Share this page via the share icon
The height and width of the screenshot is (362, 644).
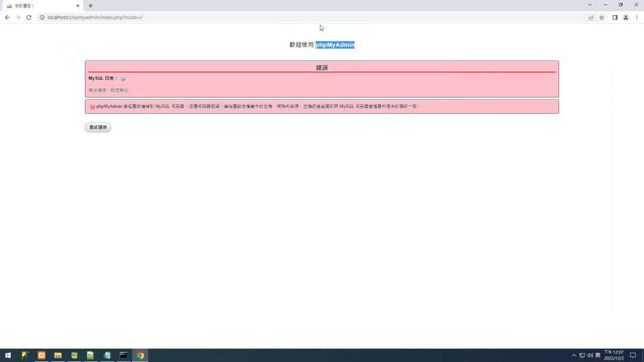pyautogui.click(x=591, y=17)
